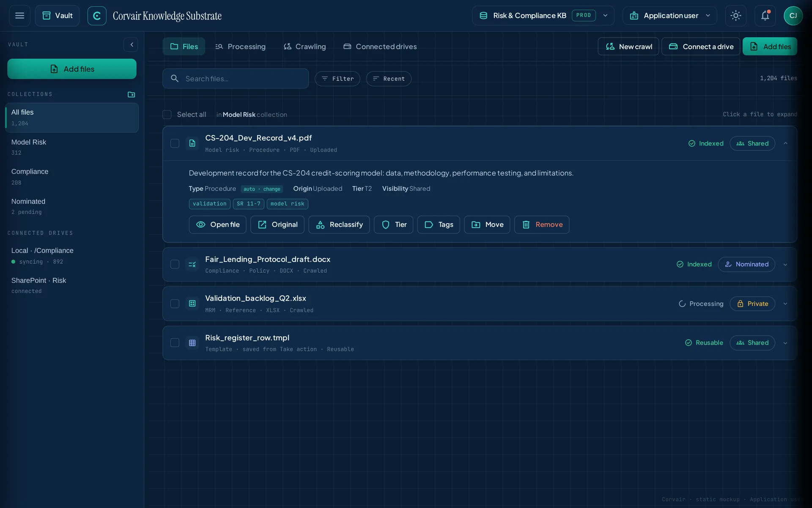Open Application user role dropdown
812x508 pixels.
coord(669,16)
